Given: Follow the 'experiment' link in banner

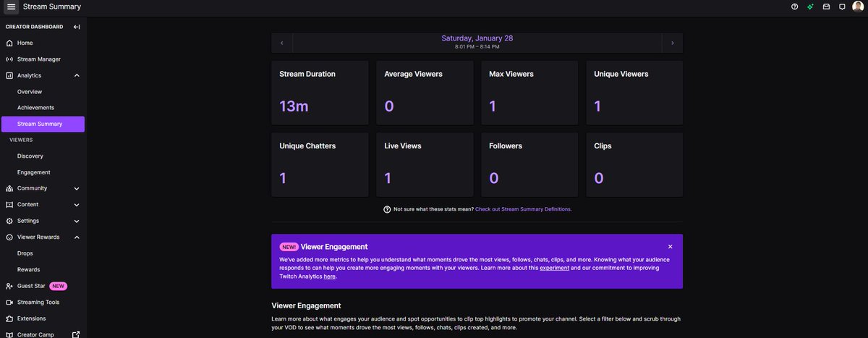Looking at the screenshot, I should [554, 268].
